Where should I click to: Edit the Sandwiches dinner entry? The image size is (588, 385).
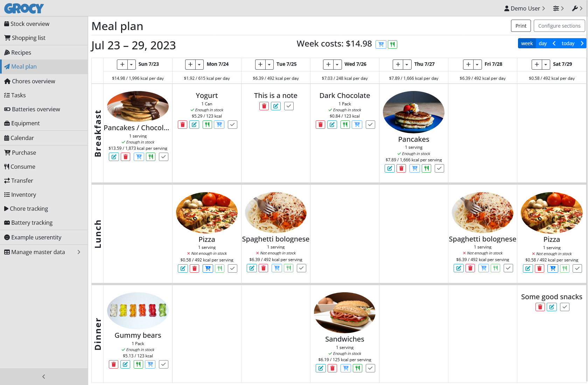click(321, 368)
